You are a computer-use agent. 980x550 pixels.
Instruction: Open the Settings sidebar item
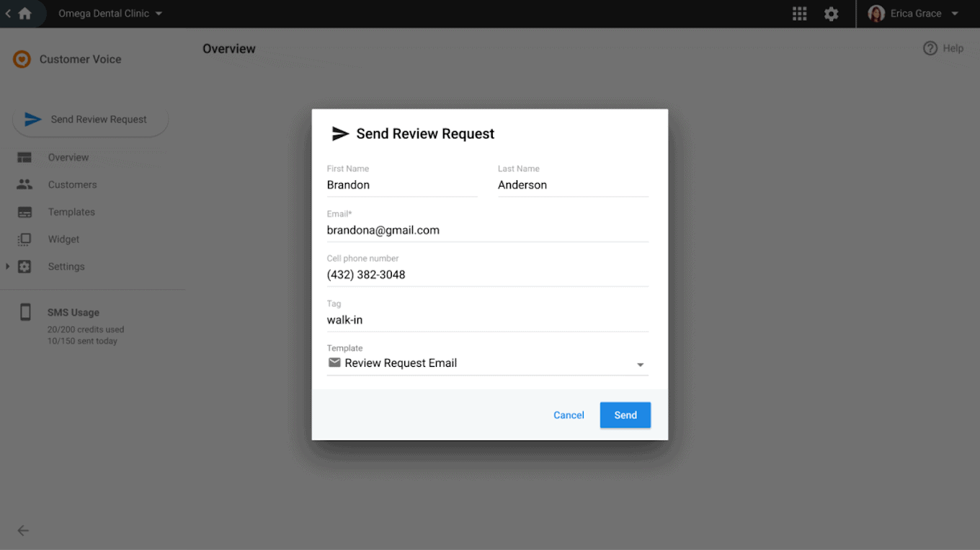(66, 267)
